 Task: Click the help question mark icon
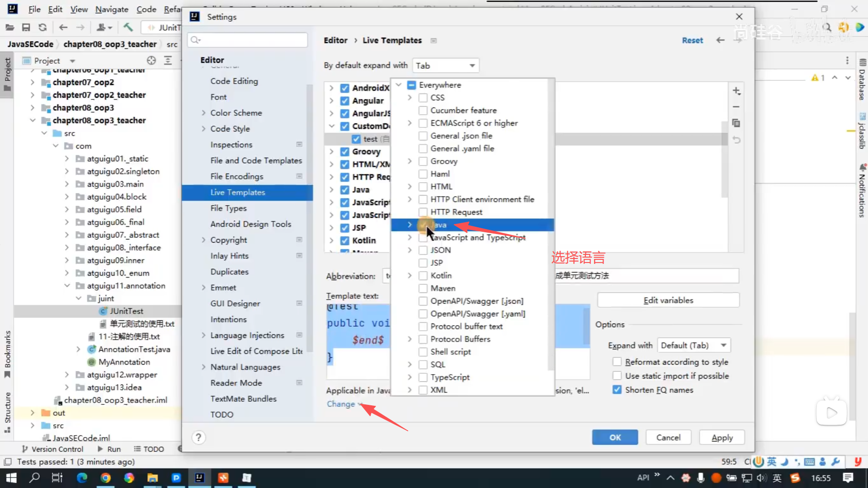pyautogui.click(x=198, y=437)
